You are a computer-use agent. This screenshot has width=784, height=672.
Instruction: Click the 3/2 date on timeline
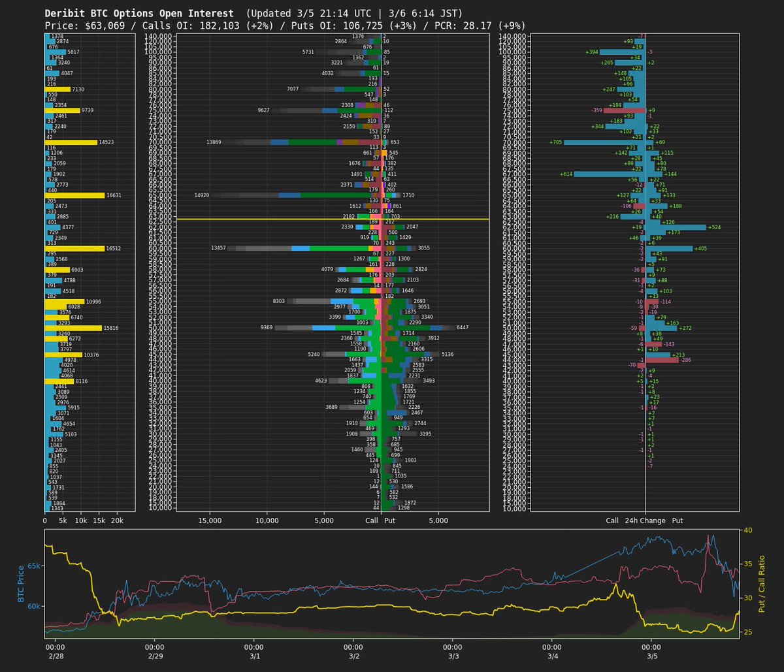coord(353,656)
